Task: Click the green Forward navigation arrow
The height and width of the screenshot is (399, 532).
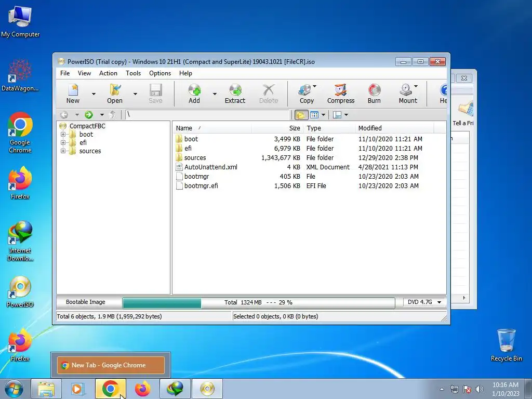Action: (89, 115)
